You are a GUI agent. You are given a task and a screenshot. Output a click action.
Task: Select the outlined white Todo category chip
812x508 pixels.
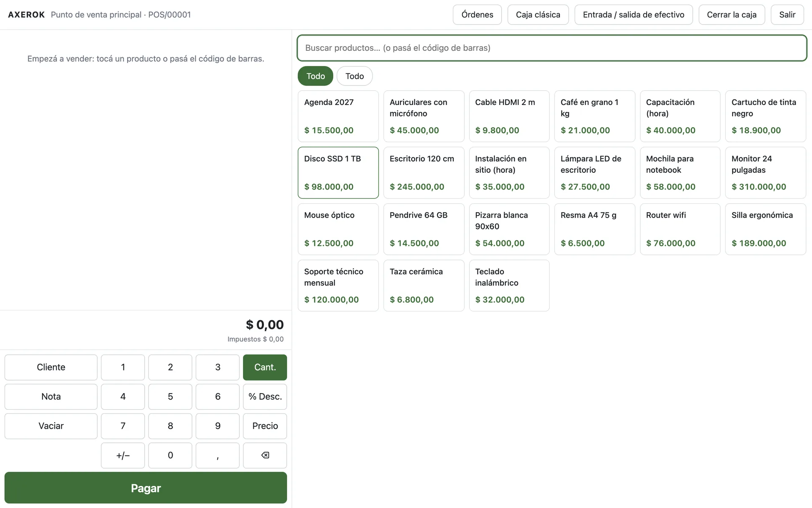354,76
